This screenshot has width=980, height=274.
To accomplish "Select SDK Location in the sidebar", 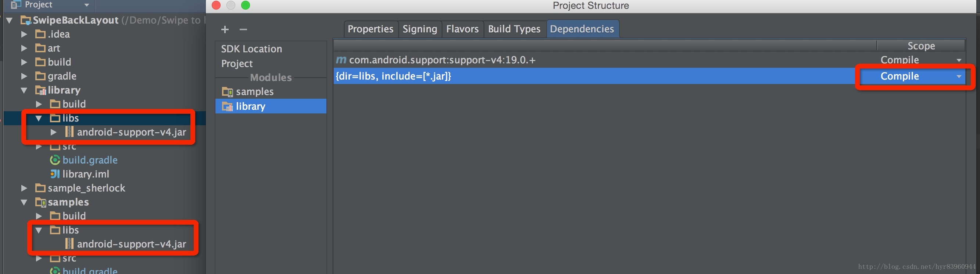I will [x=251, y=49].
